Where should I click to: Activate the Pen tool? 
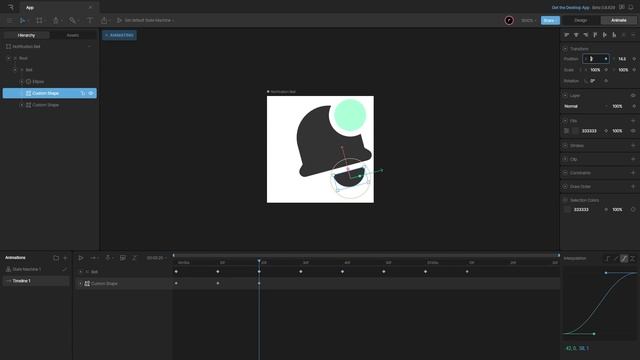tap(56, 20)
